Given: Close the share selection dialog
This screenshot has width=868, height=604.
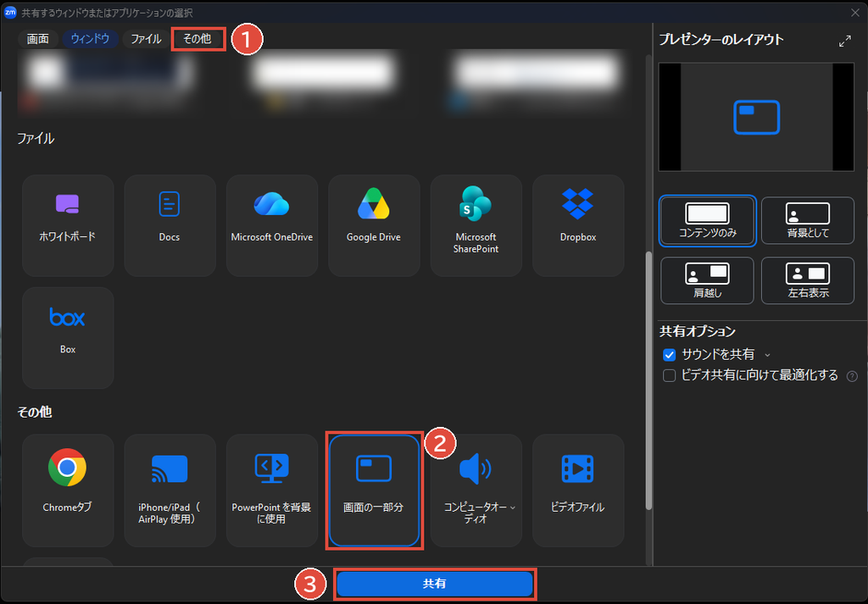Looking at the screenshot, I should 854,12.
